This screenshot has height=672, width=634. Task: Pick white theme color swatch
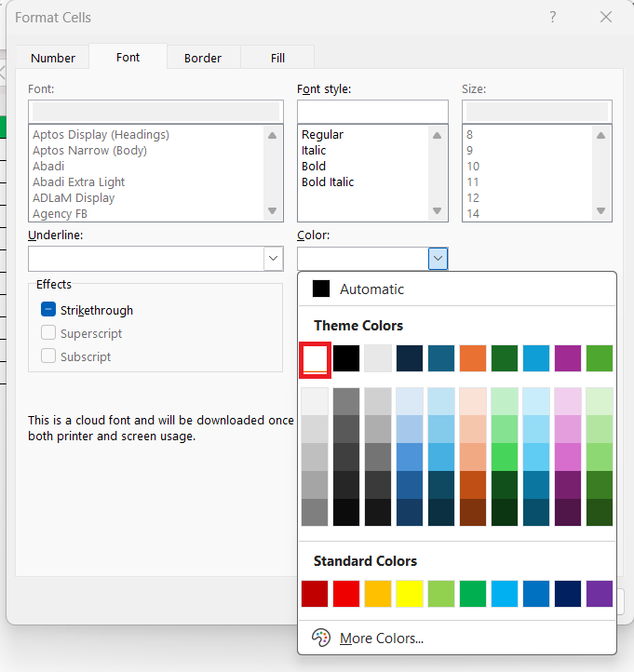pos(315,358)
